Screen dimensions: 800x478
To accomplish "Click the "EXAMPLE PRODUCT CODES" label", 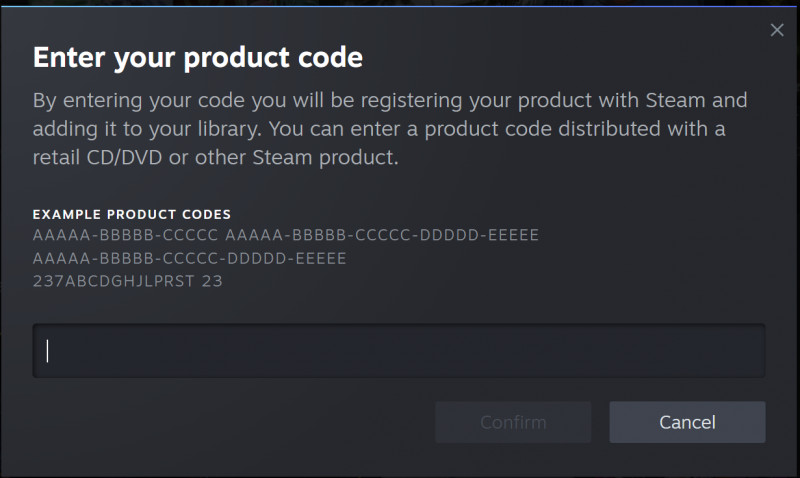I will [132, 214].
